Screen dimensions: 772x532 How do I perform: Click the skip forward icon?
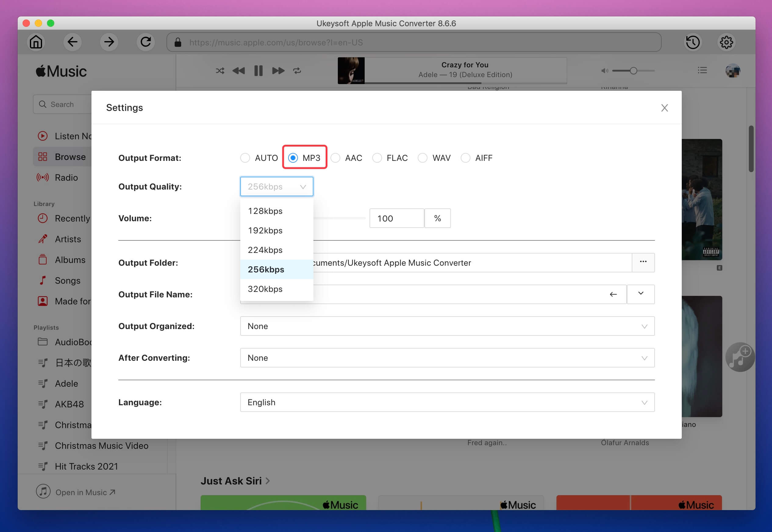click(x=277, y=71)
